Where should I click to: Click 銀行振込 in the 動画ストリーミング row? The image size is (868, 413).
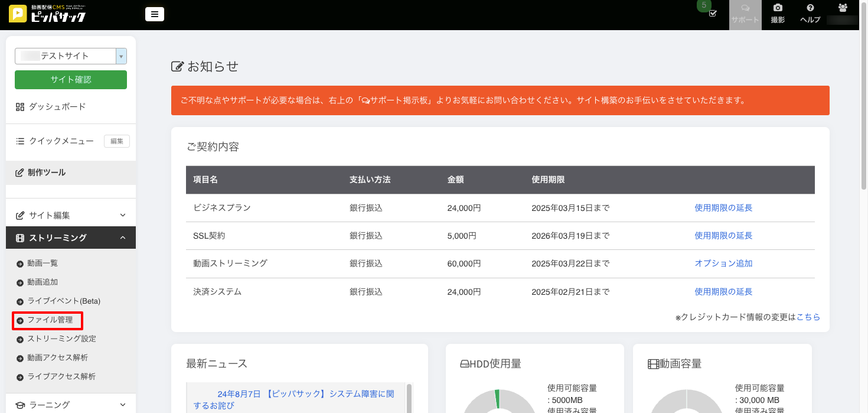tap(366, 264)
